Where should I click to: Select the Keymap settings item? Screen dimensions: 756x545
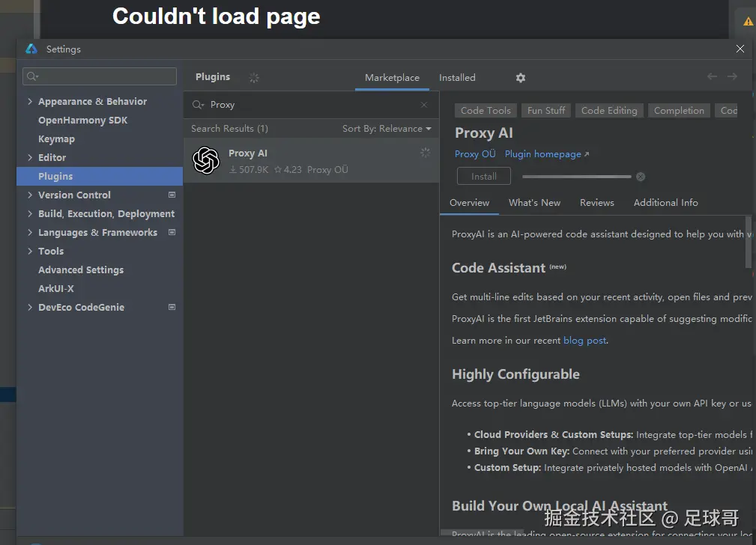(x=56, y=138)
